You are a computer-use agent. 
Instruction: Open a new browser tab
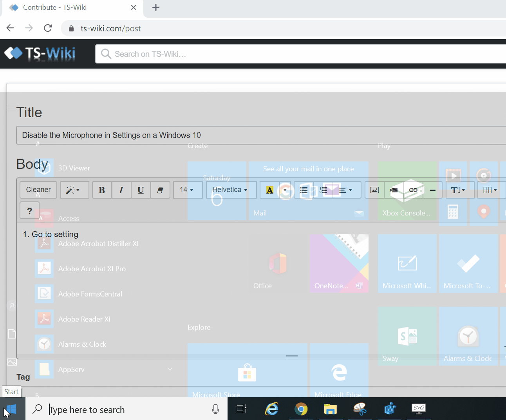pyautogui.click(x=156, y=7)
